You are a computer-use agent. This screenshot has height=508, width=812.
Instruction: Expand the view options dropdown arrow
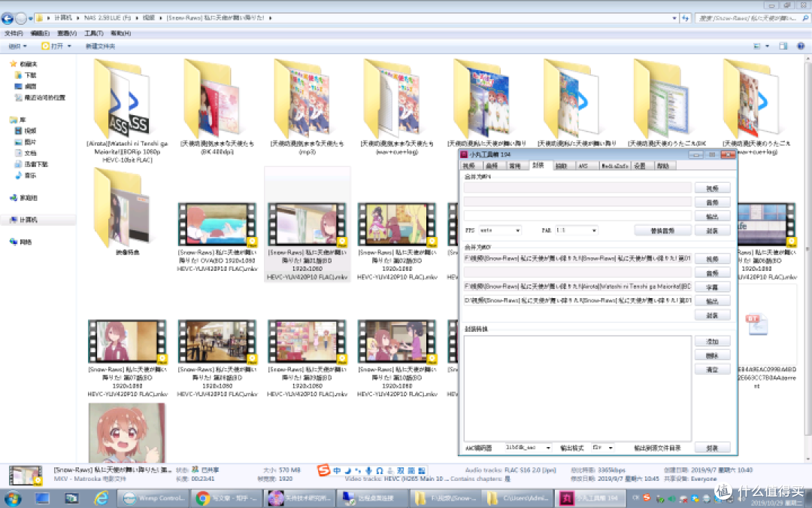768,46
